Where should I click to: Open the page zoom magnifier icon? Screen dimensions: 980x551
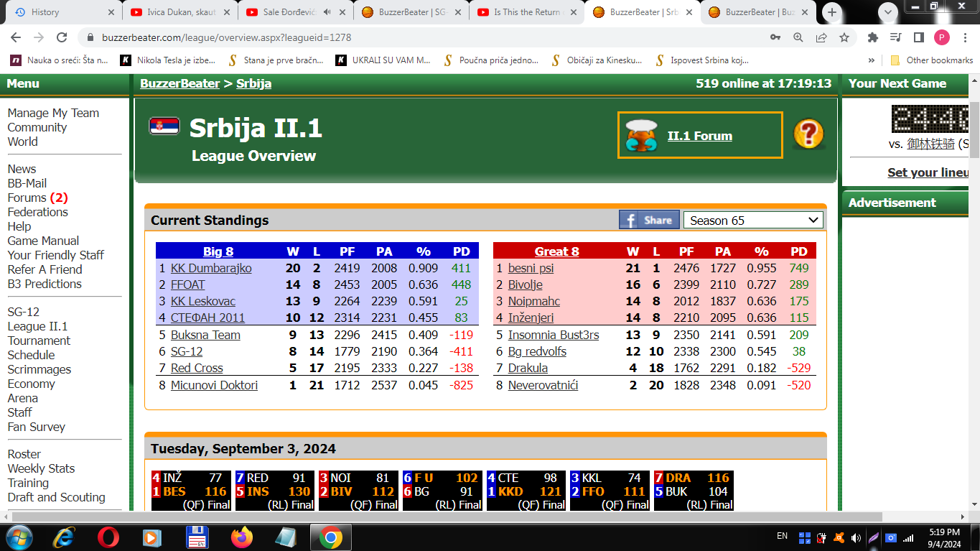click(x=798, y=37)
